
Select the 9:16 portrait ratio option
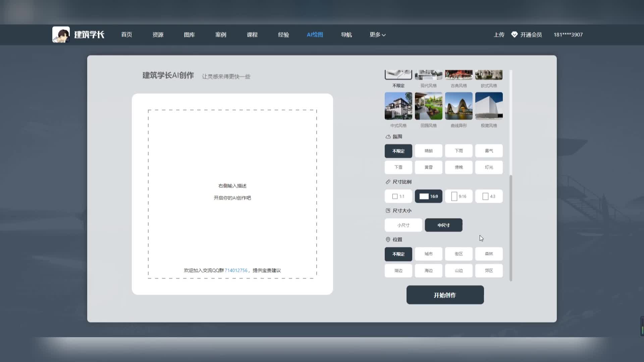pyautogui.click(x=459, y=196)
